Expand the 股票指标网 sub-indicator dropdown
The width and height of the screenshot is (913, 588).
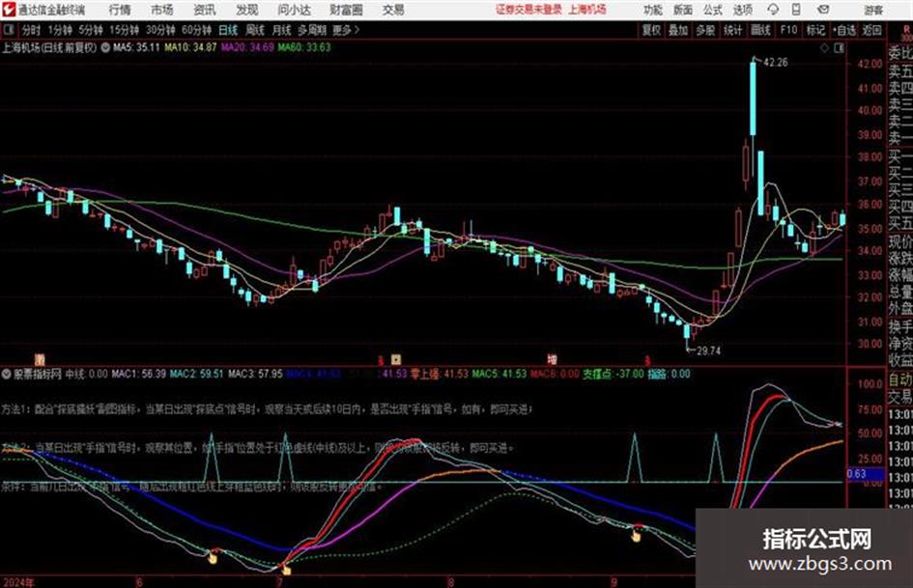[x=7, y=374]
